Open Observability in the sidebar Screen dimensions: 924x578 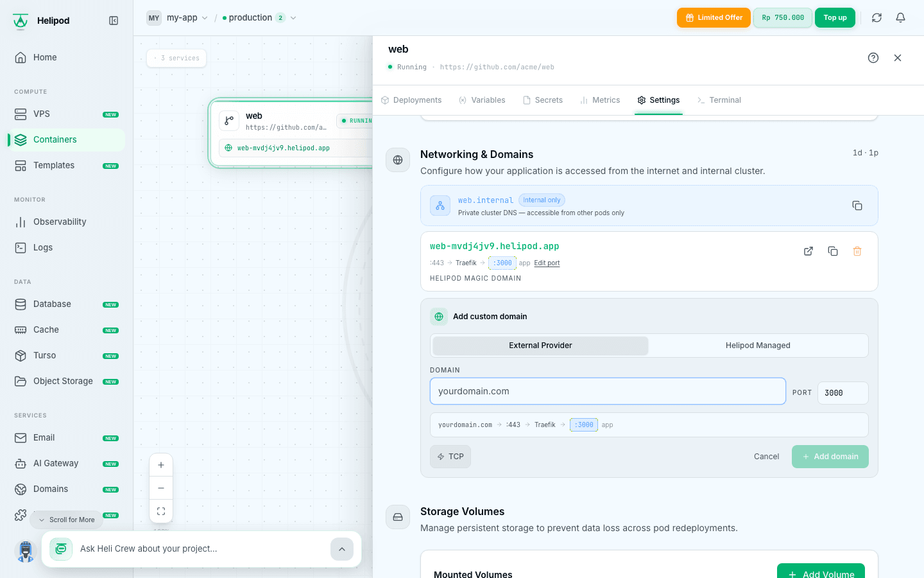tap(67, 222)
